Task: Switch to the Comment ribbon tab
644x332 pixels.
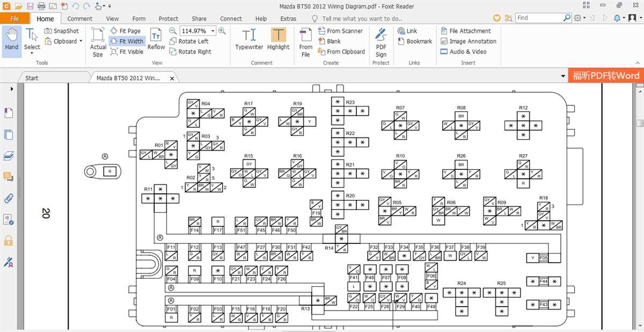Action: pyautogui.click(x=80, y=18)
